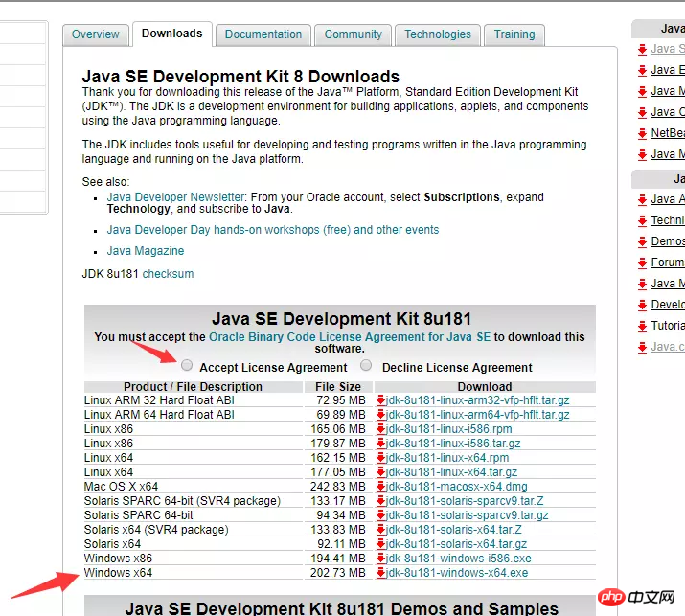
Task: Download jdk-8u181-solaris-sparcv9.tar.gz file
Action: 467,515
